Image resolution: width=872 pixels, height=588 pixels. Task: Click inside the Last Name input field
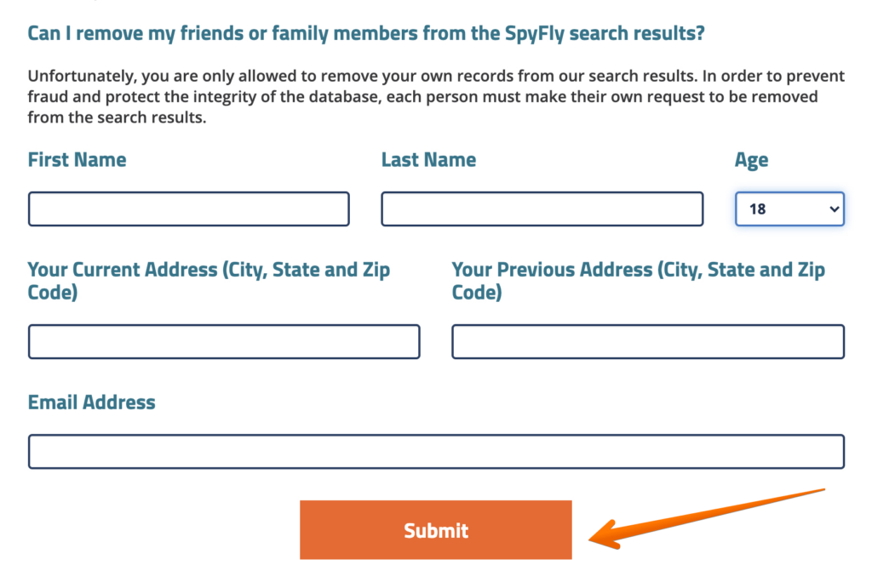[542, 208]
